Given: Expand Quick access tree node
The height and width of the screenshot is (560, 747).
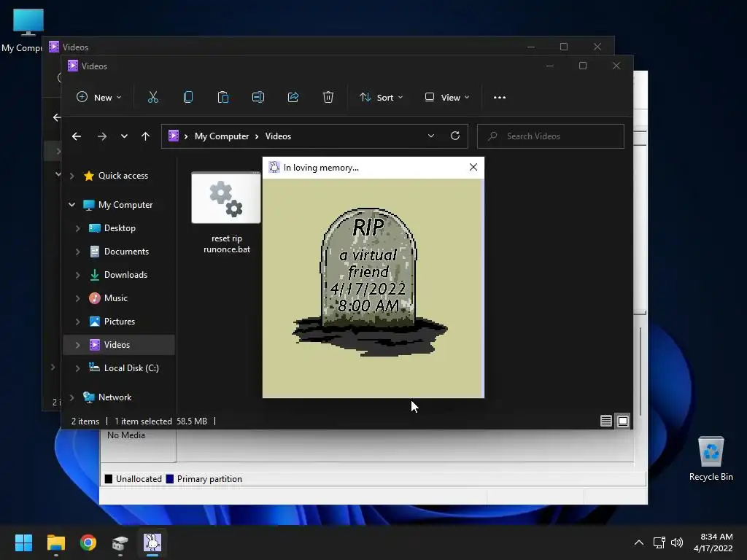Looking at the screenshot, I should 71,176.
